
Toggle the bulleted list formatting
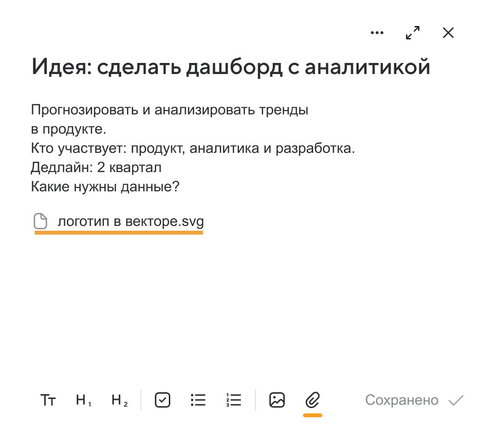pos(198,400)
